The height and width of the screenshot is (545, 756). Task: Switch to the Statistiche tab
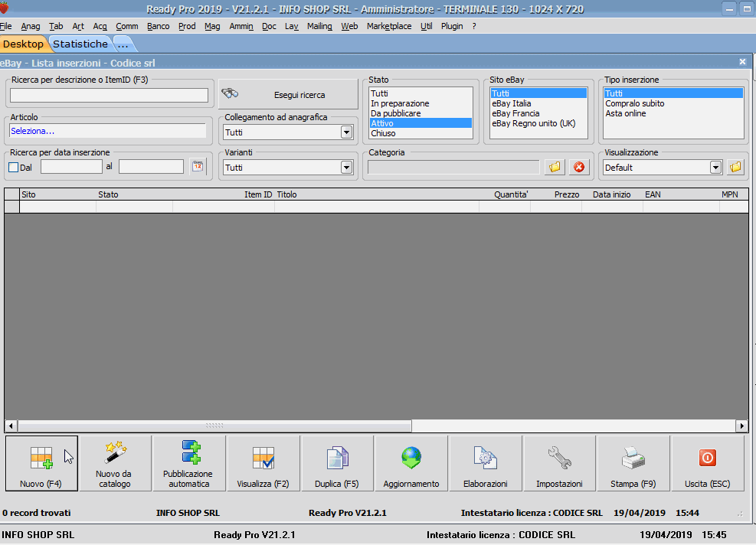[80, 44]
